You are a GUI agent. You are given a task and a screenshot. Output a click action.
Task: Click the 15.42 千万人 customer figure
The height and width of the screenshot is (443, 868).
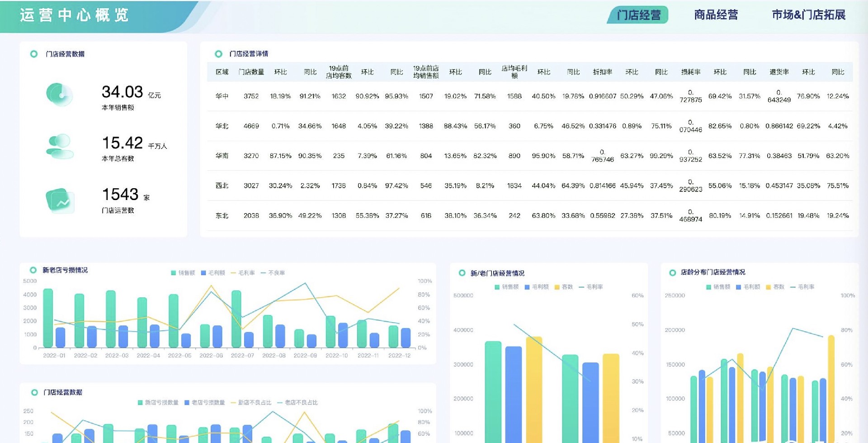point(134,143)
